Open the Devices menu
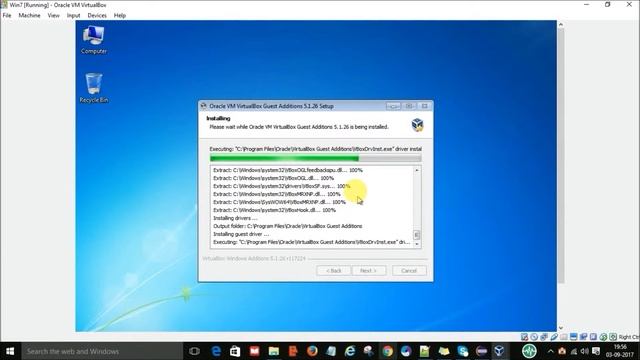The width and height of the screenshot is (640, 360). click(97, 16)
